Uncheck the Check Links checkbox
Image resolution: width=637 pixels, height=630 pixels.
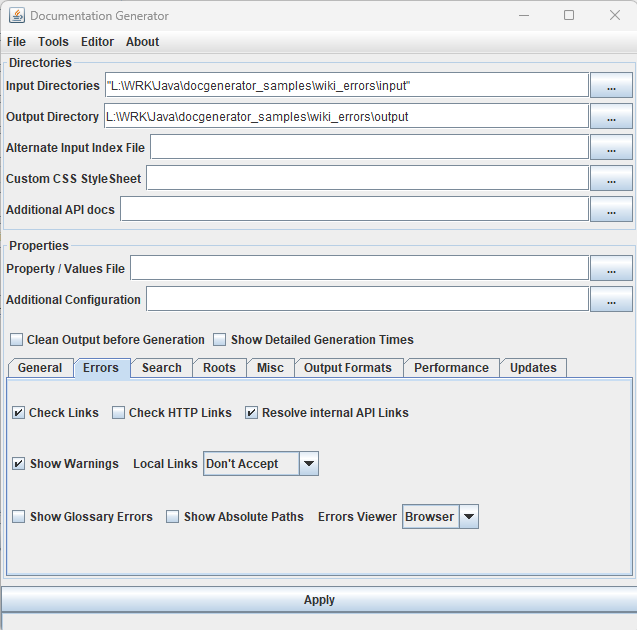[x=18, y=413]
